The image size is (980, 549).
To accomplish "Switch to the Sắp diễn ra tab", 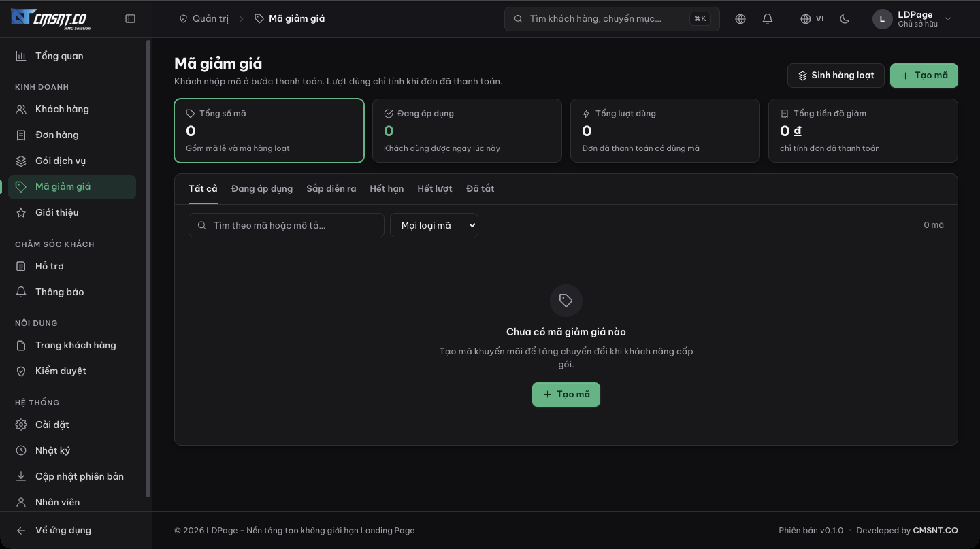I will 331,189.
